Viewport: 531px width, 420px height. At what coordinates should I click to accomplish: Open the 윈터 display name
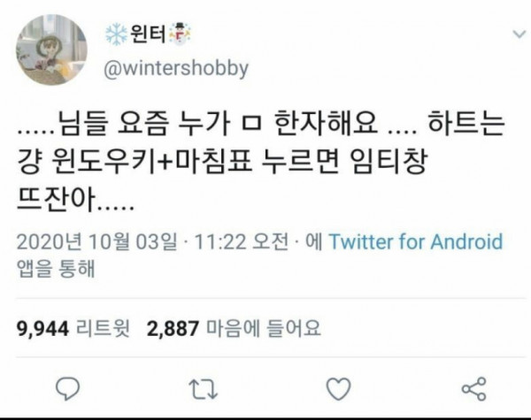[149, 34]
